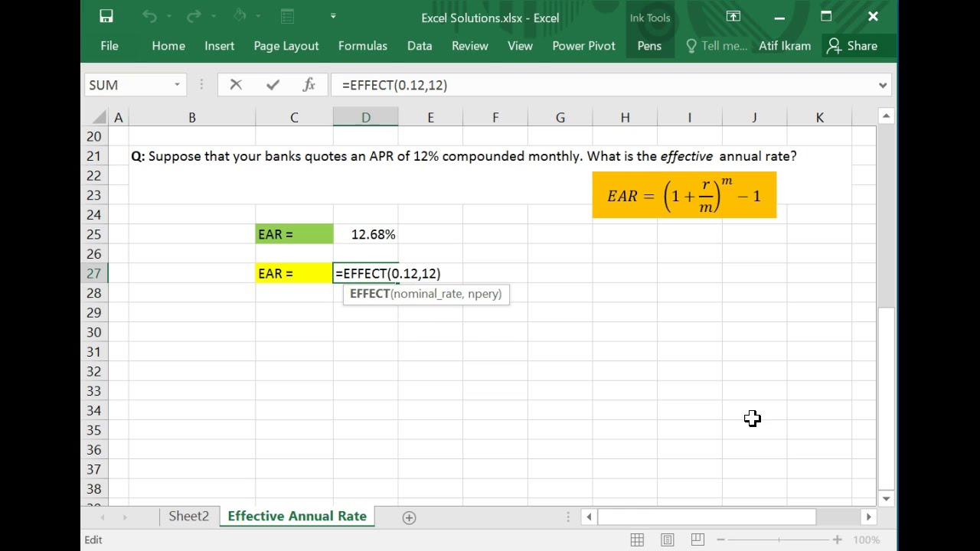The image size is (980, 551).
Task: Click the Share button
Action: [852, 46]
